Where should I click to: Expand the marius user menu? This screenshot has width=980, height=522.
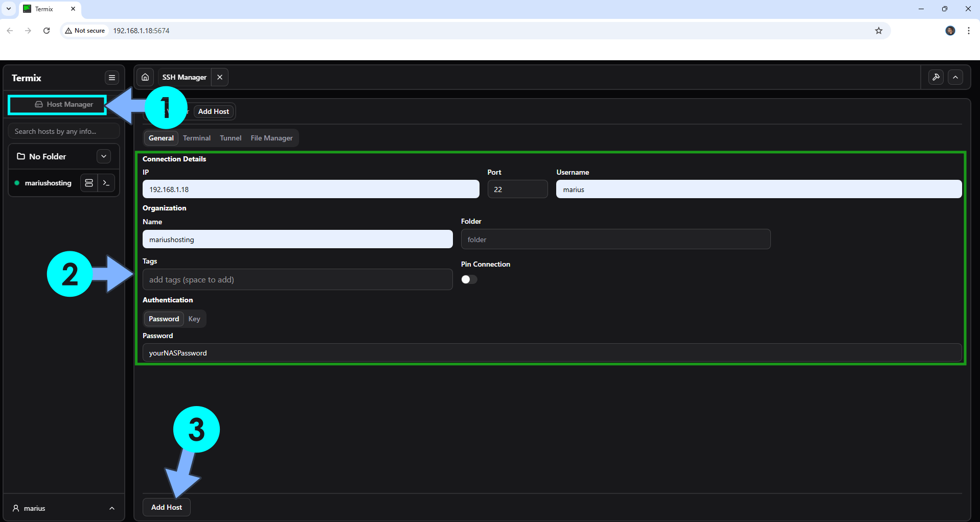click(63, 508)
